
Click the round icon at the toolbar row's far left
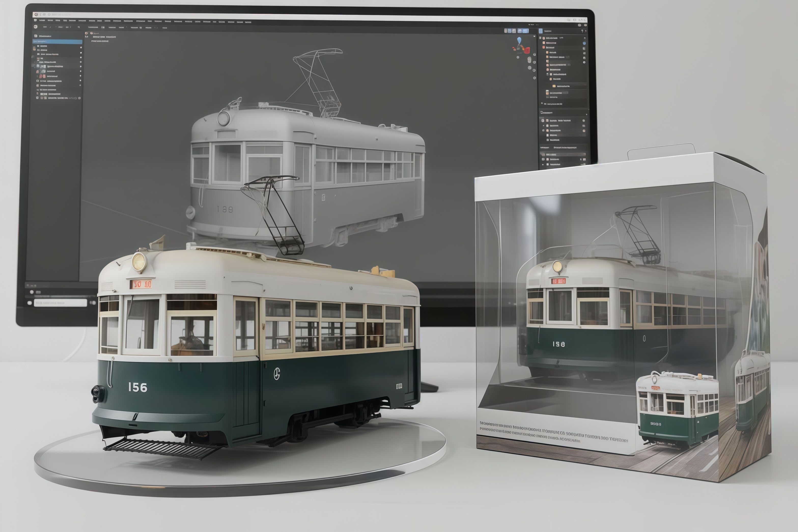pos(36,27)
